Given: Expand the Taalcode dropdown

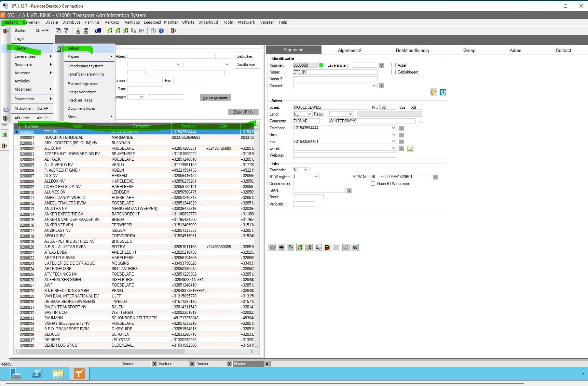Looking at the screenshot, I should (305, 170).
